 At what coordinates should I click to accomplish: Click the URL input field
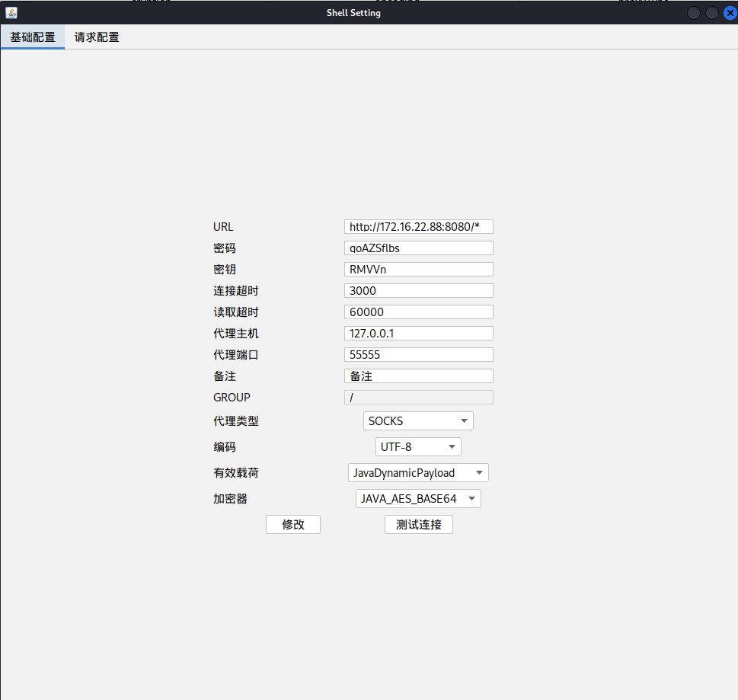[x=418, y=226]
